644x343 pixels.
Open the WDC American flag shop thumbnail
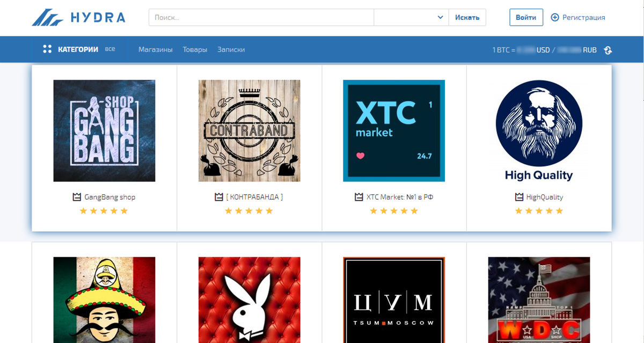point(539,300)
